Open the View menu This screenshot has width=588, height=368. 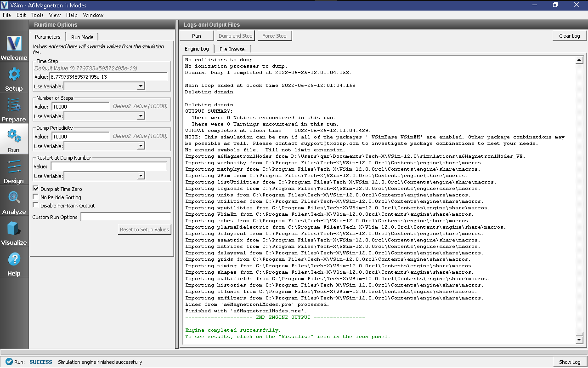coord(55,15)
